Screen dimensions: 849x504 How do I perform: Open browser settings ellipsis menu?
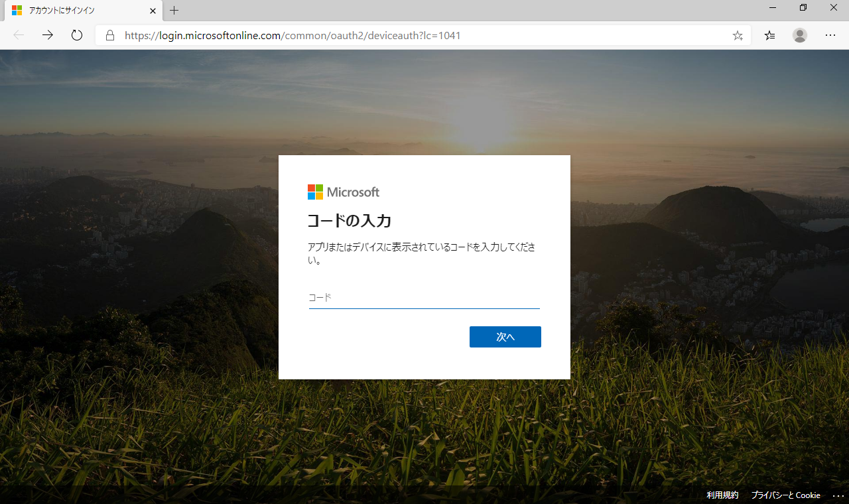(830, 35)
